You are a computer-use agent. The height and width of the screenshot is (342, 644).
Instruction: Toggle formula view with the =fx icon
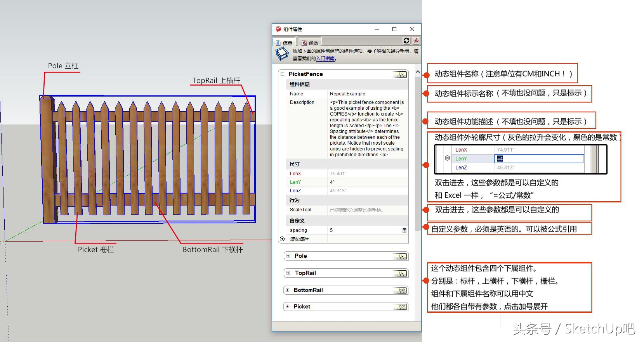click(416, 40)
